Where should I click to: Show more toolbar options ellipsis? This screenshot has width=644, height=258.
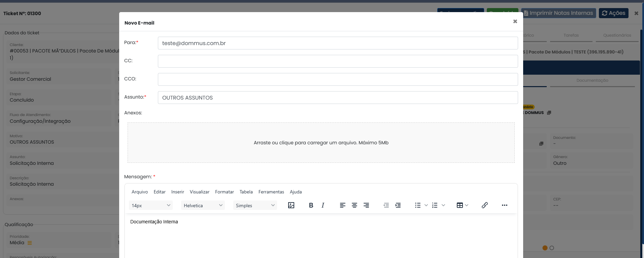(x=505, y=205)
